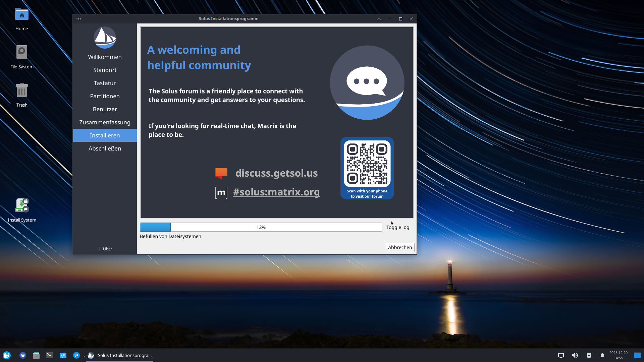Select the Installieren step in sidebar
This screenshot has height=362, width=644.
[x=105, y=135]
